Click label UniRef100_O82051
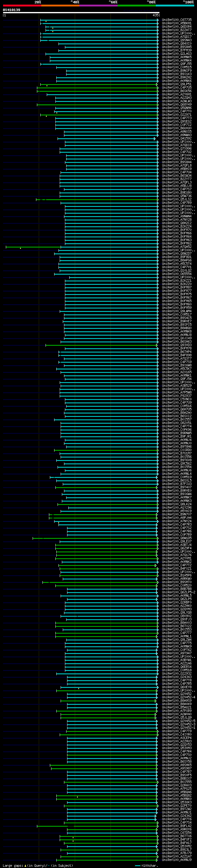Screen dimensions: 197x868 (x=177, y=423)
